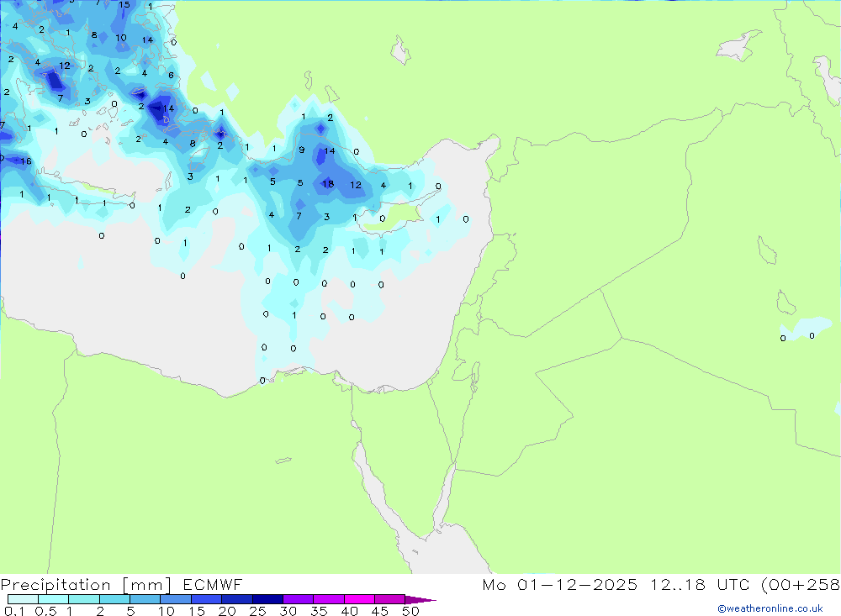841x616 pixels.
Task: Click the '18' precipitation value on map
Action: (328, 184)
